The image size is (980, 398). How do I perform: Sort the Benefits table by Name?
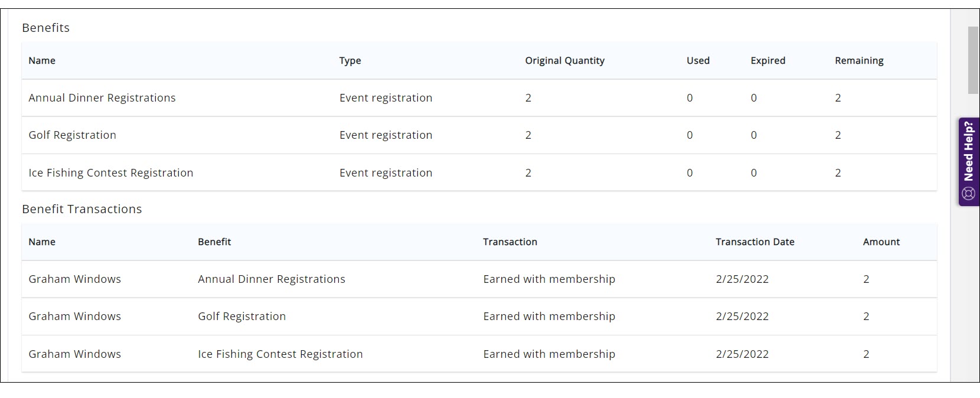[41, 60]
